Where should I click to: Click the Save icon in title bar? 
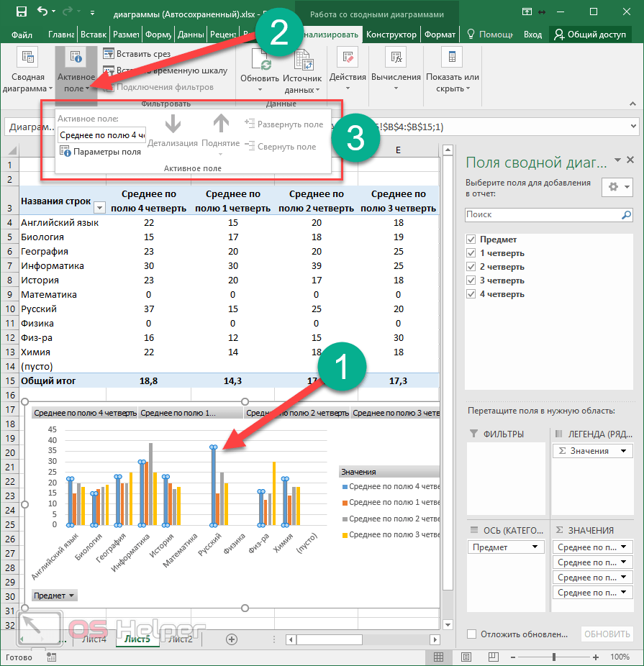click(21, 12)
